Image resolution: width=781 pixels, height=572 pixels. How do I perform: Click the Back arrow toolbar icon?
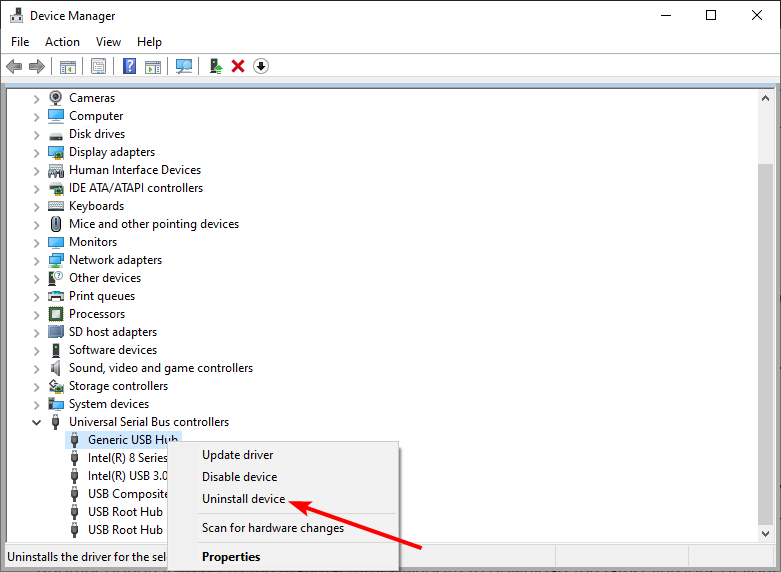point(14,66)
